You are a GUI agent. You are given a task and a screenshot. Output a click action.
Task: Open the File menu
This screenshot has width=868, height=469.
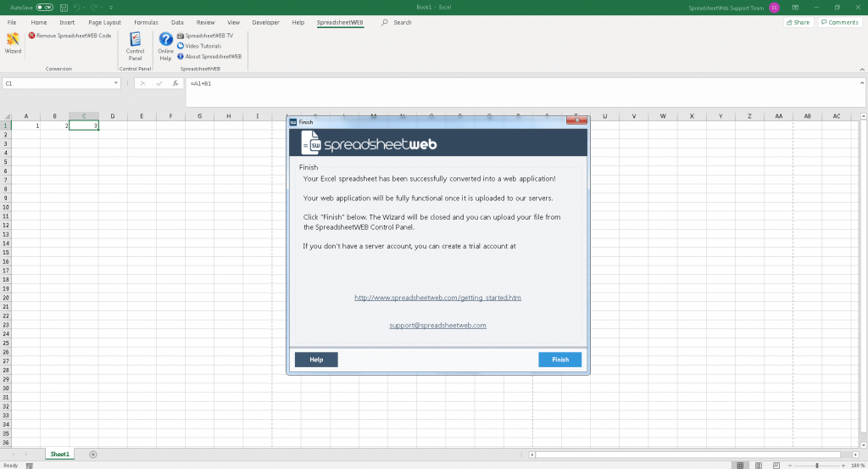12,22
